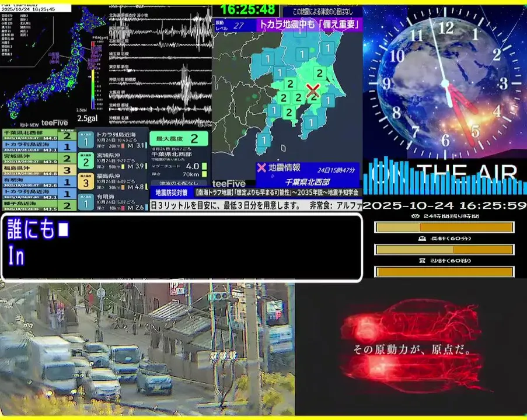Select the 宮城県沖 M3.9 row in quake list
This screenshot has width=527, height=420.
(x=39, y=158)
